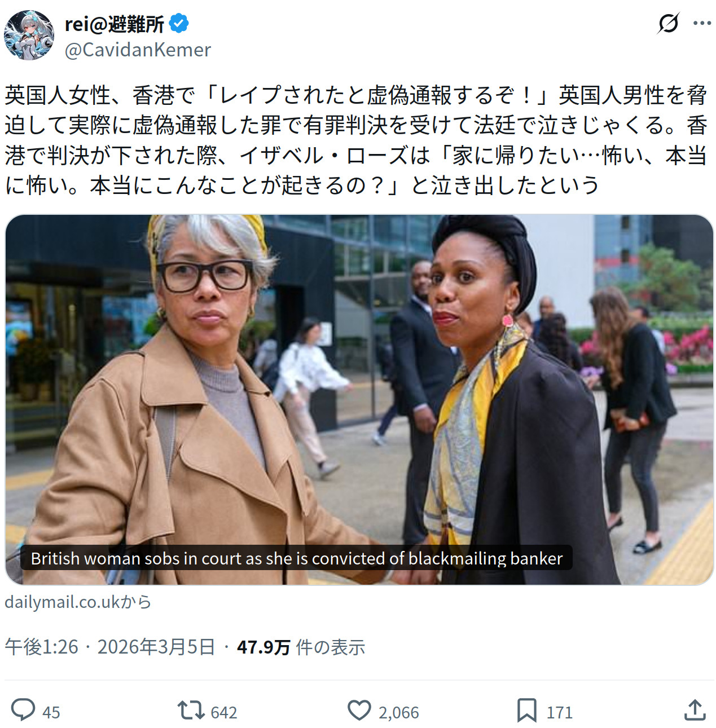Open the anime avatar profile picture
716x728 pixels.
(29, 35)
